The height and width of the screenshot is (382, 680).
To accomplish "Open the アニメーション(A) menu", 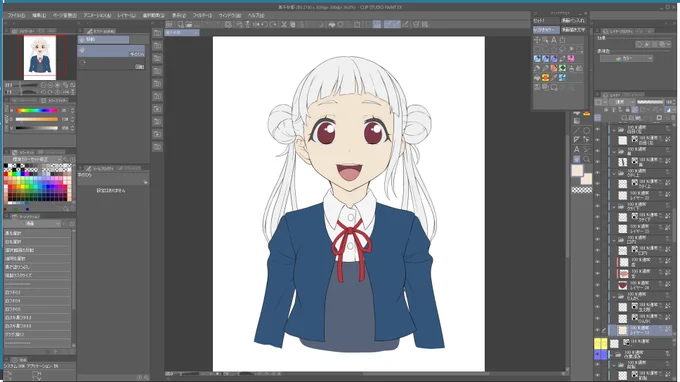I will pyautogui.click(x=97, y=15).
